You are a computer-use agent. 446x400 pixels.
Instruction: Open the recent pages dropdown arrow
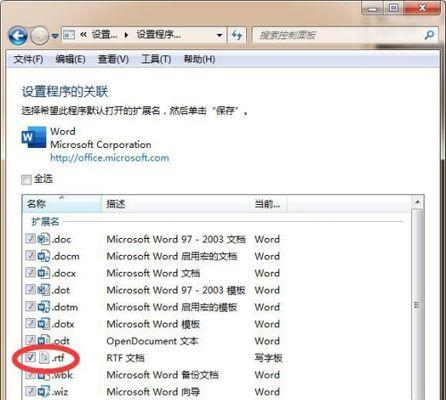coord(55,36)
